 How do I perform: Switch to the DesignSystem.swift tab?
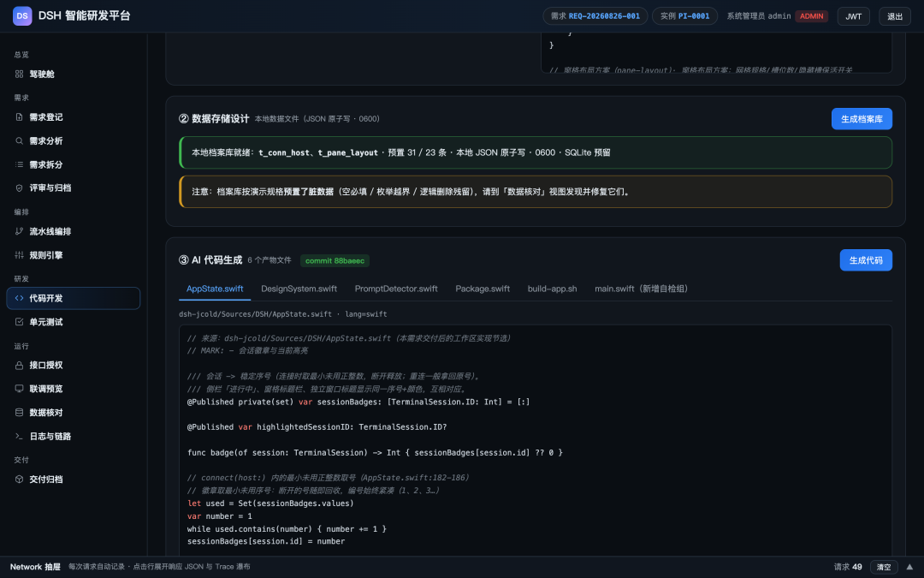click(x=299, y=289)
